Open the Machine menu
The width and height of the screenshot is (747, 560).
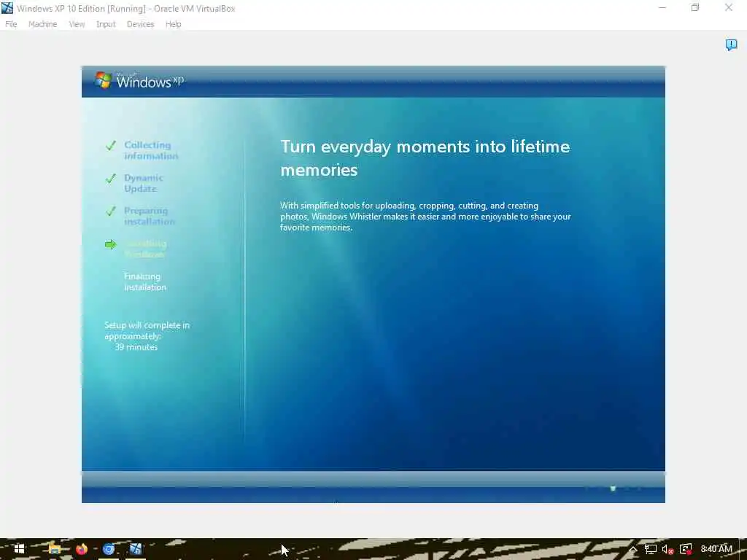tap(42, 24)
